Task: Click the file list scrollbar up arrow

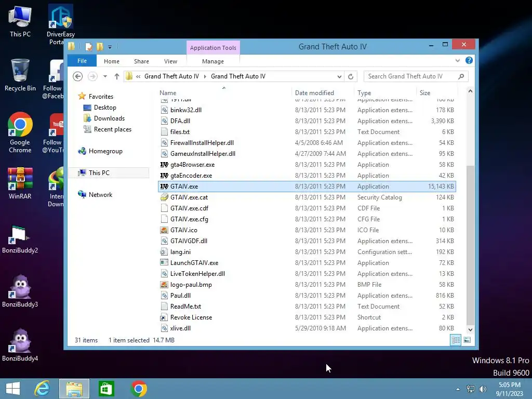Action: tap(470, 91)
